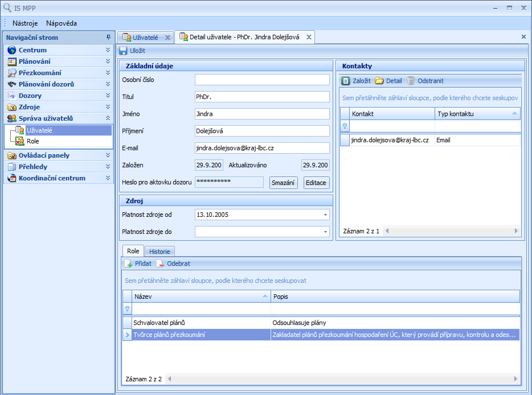Viewport: 532px width, 395px height.
Task: Expand the Zdroje navigation group
Action: [108, 107]
